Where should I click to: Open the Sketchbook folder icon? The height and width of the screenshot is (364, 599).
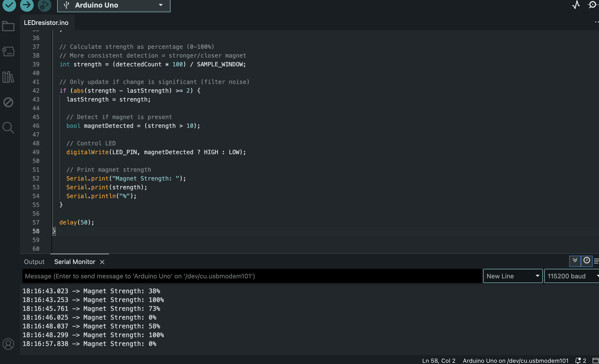[x=8, y=26]
